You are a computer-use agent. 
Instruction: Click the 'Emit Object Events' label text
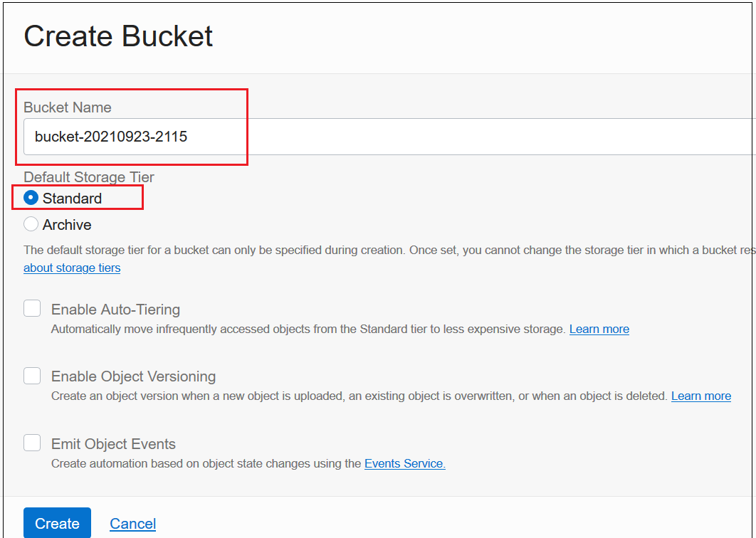click(x=113, y=444)
